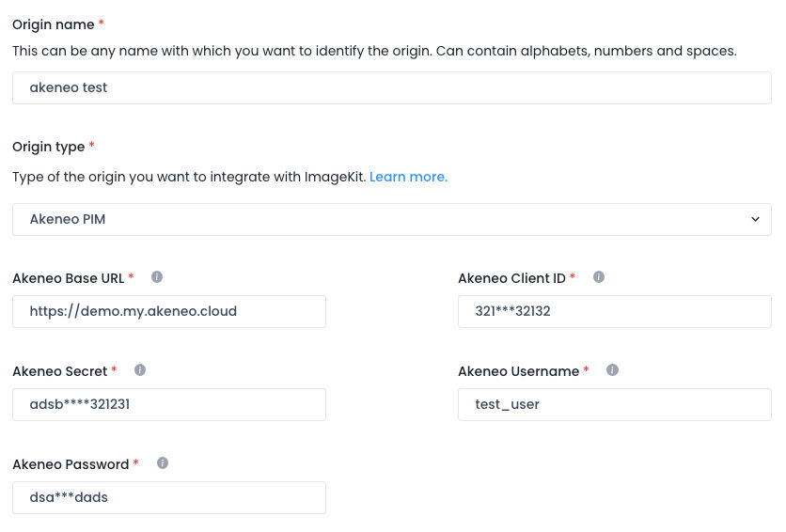Click the info icon beside Akeneo Client ID
Image resolution: width=786 pixels, height=532 pixels.
tap(599, 277)
